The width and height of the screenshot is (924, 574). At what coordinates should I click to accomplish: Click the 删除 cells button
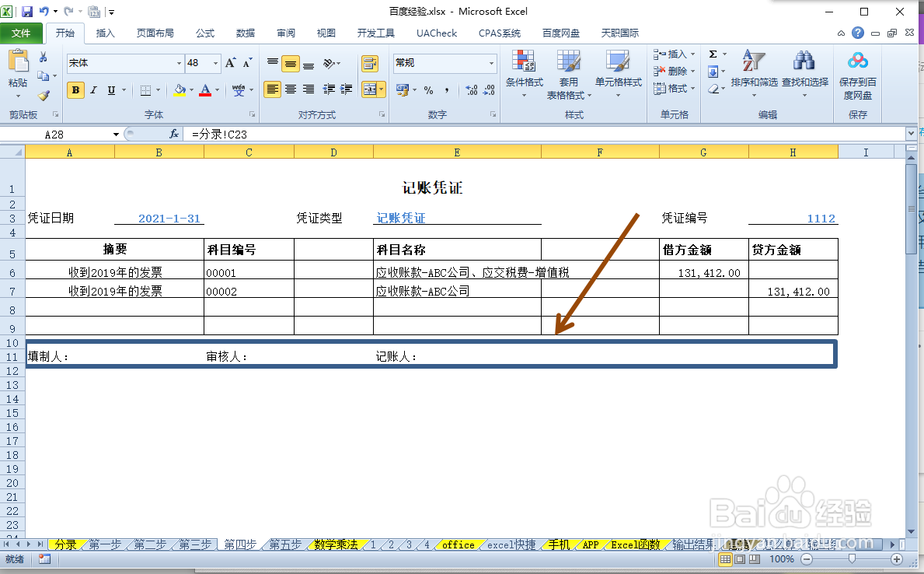pyautogui.click(x=675, y=72)
